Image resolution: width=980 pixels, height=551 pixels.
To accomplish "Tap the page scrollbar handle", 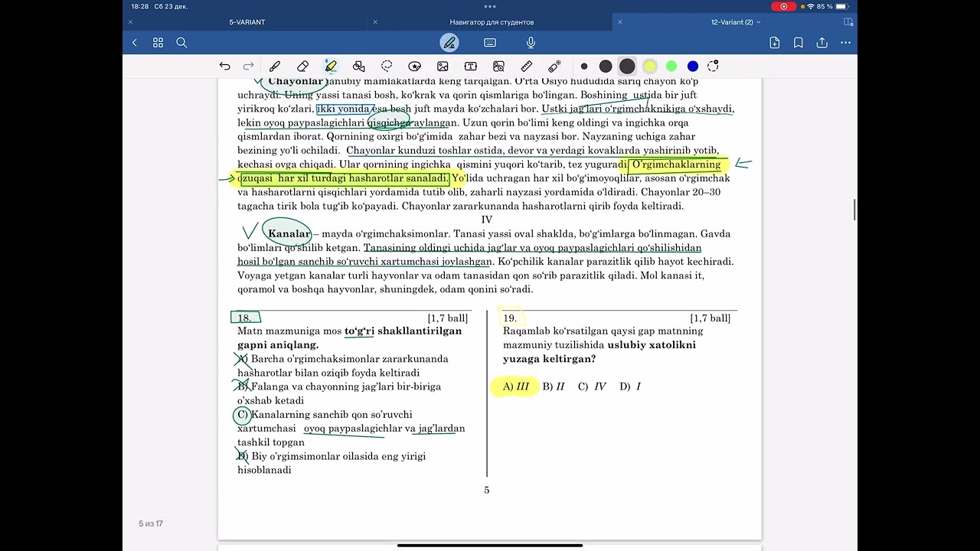I will point(854,210).
